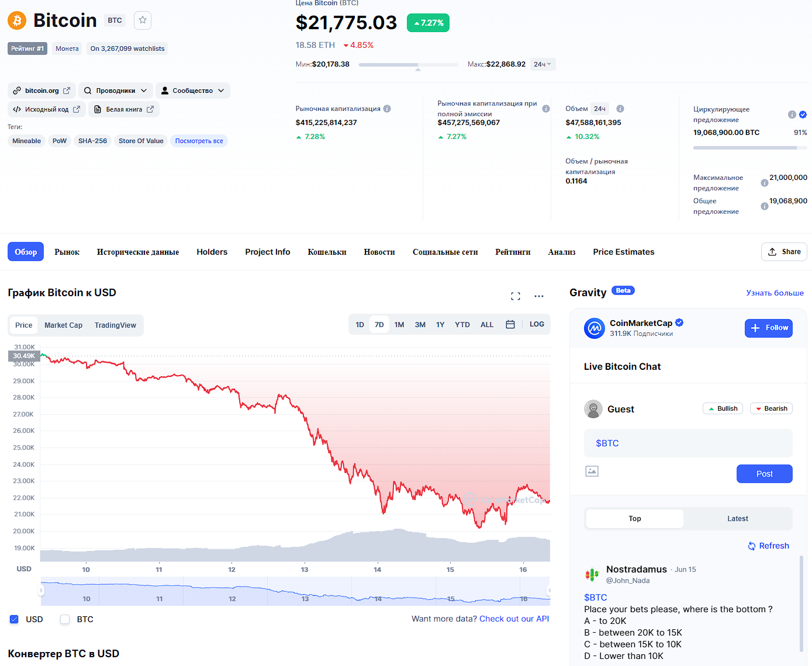Open the fullscreen chart icon
This screenshot has height=666, width=812.
[x=515, y=296]
